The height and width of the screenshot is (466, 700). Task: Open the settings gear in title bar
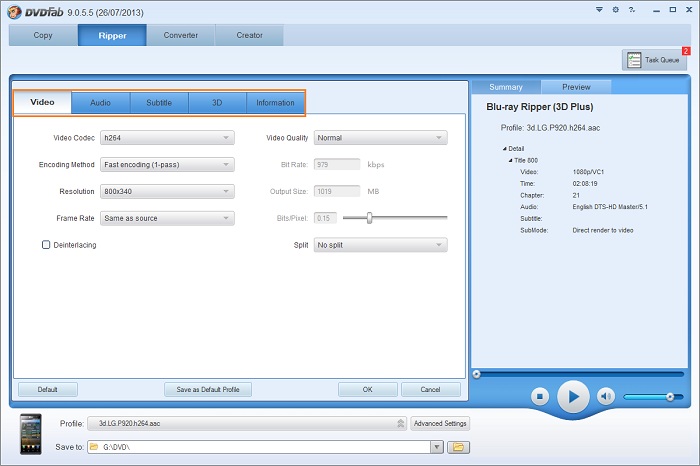click(x=616, y=9)
